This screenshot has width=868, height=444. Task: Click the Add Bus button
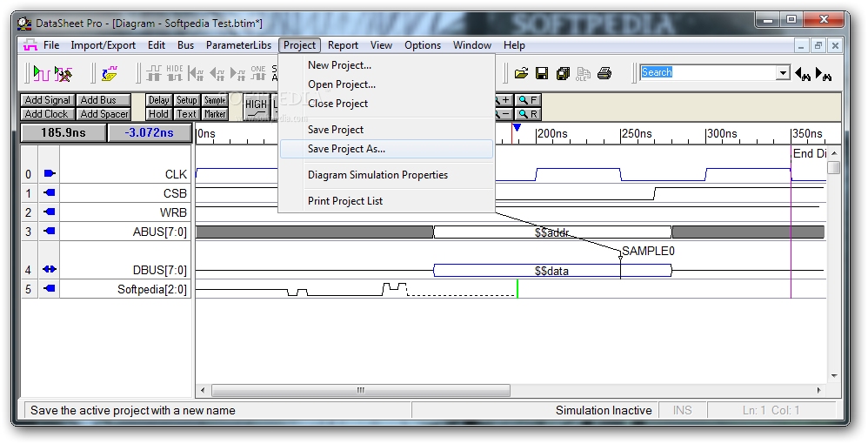click(x=103, y=100)
